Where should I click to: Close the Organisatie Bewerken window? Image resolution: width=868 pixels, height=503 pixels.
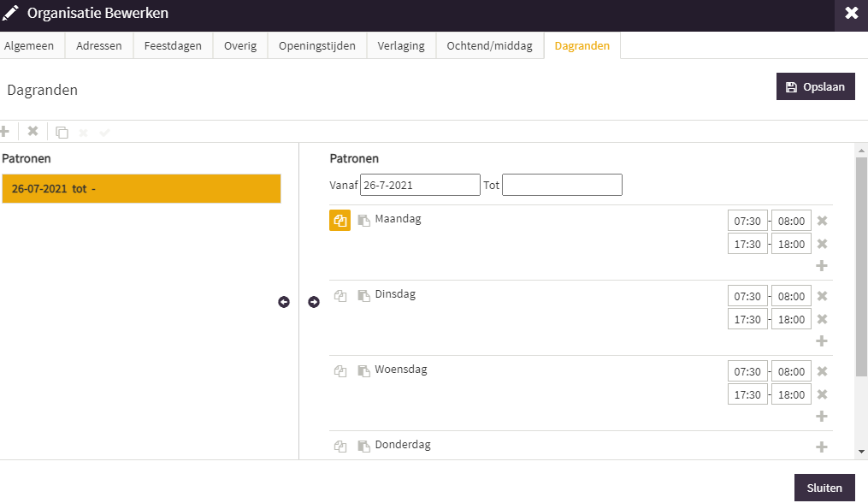[x=852, y=14]
